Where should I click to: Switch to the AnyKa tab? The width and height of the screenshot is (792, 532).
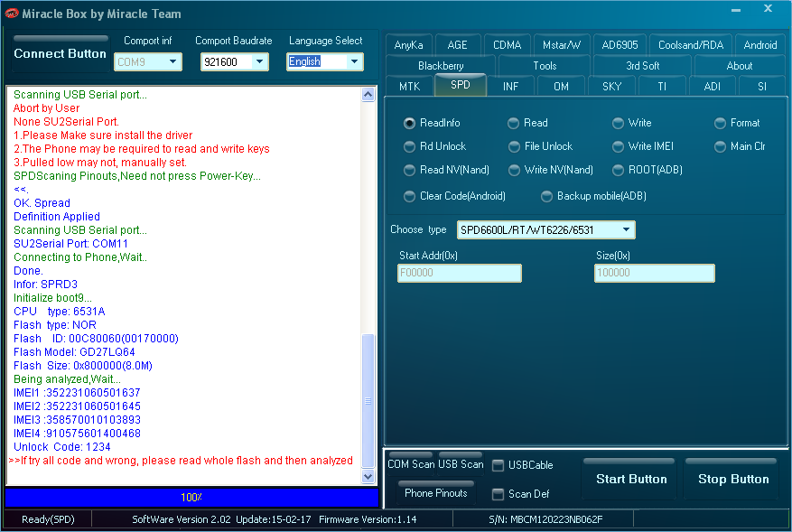(408, 45)
